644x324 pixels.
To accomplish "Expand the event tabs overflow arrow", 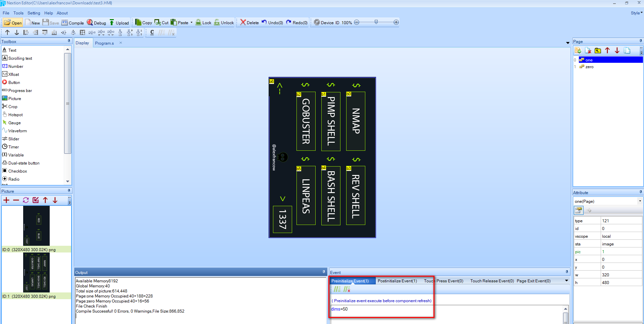I will 566,281.
